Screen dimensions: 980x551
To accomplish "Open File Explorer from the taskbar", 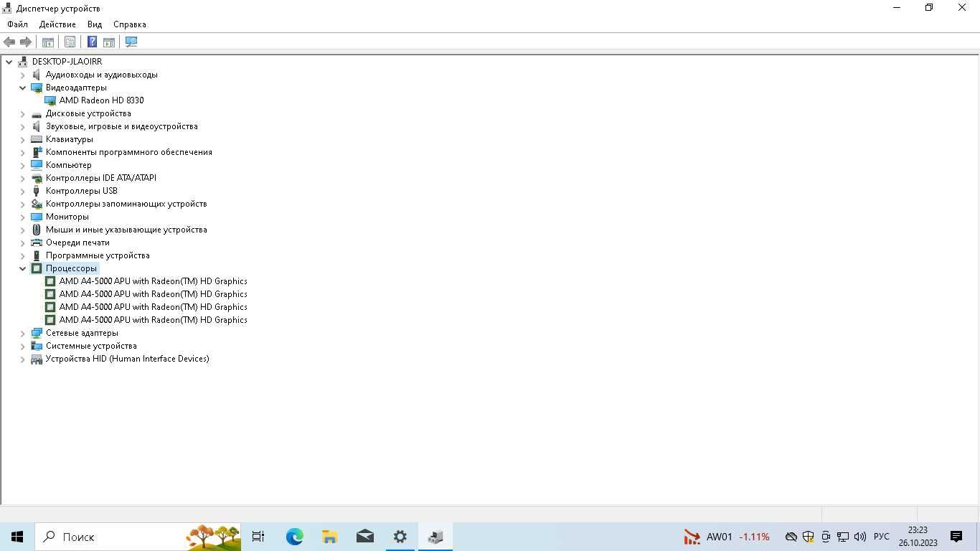I will tap(330, 537).
